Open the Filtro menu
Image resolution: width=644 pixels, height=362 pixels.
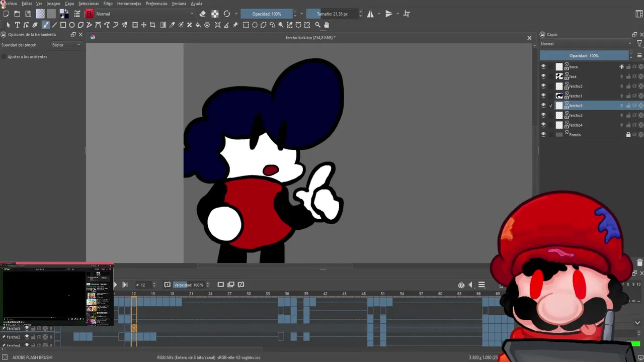[x=108, y=4]
